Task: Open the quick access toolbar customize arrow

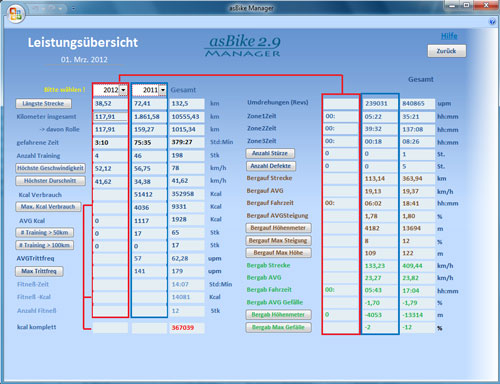Action: coord(73,8)
